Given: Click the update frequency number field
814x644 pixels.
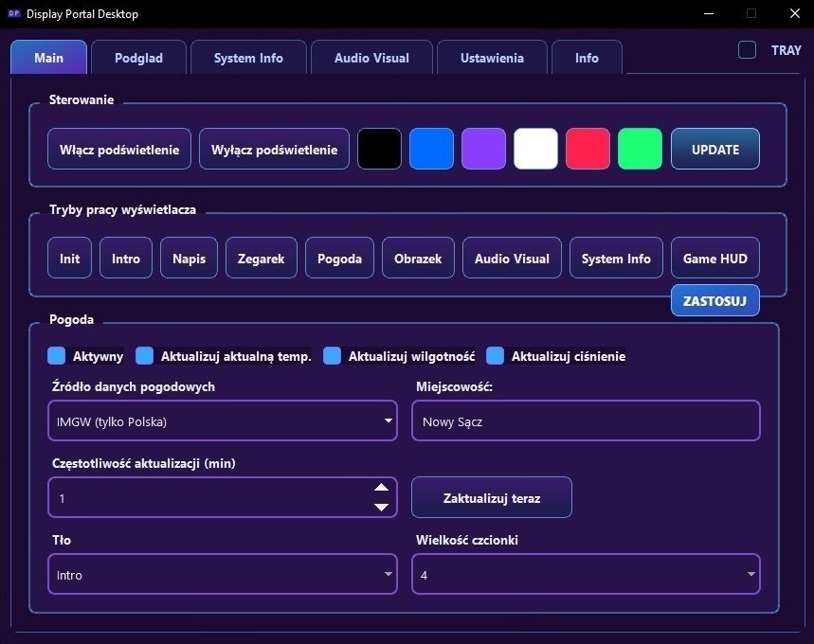Looking at the screenshot, I should (223, 497).
